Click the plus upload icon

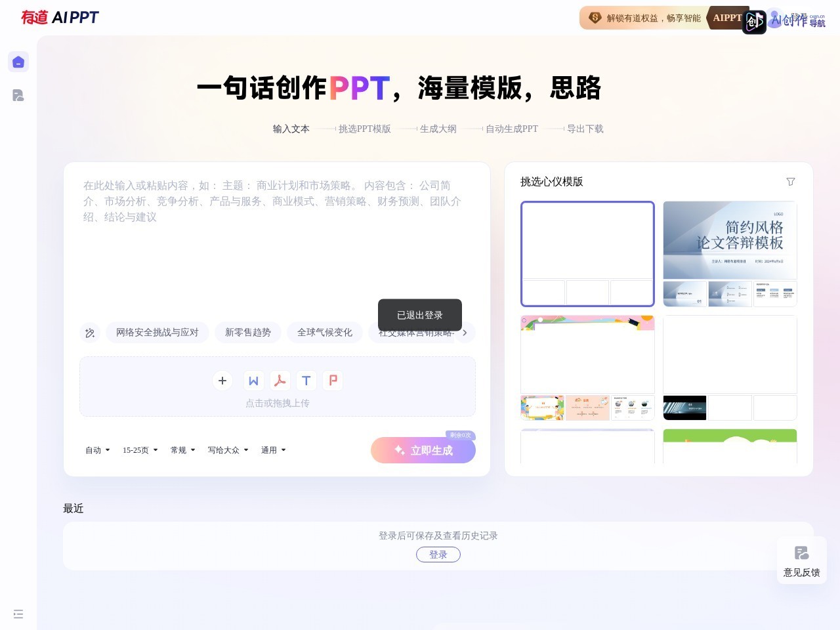coord(222,381)
